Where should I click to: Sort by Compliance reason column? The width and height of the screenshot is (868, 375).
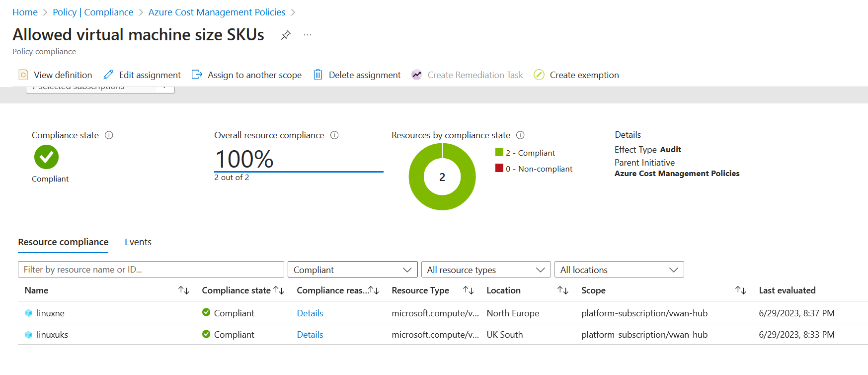pyautogui.click(x=374, y=290)
